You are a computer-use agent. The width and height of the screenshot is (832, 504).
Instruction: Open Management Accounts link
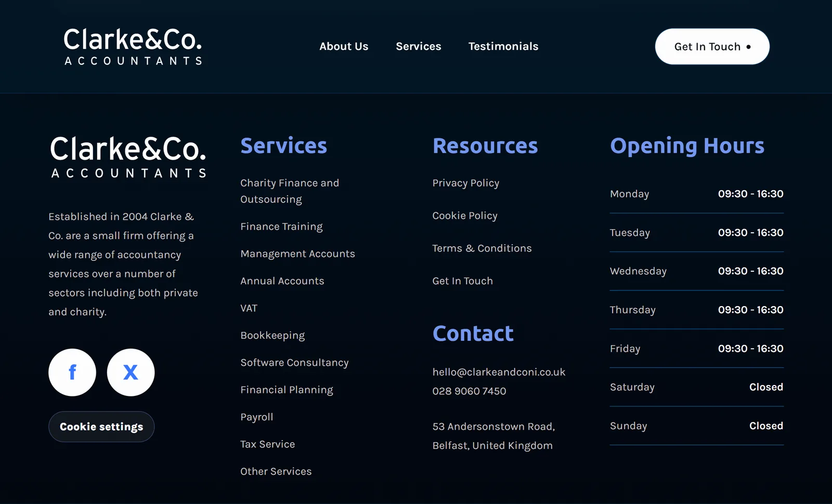pyautogui.click(x=297, y=254)
